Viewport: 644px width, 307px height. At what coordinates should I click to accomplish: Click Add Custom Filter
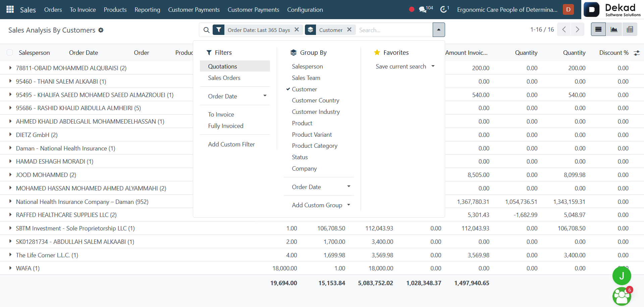click(x=231, y=144)
